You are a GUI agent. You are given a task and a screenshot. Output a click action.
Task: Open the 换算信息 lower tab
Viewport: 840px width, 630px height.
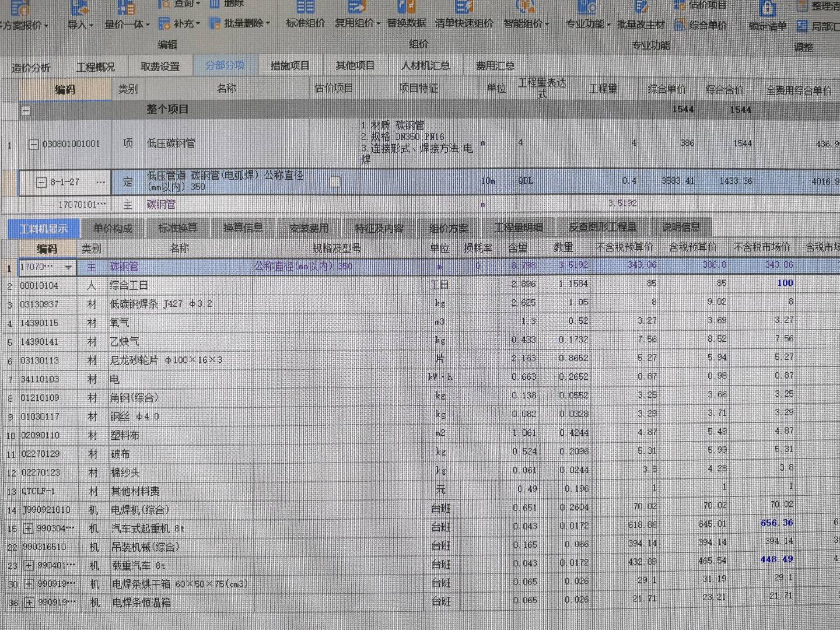[243, 228]
